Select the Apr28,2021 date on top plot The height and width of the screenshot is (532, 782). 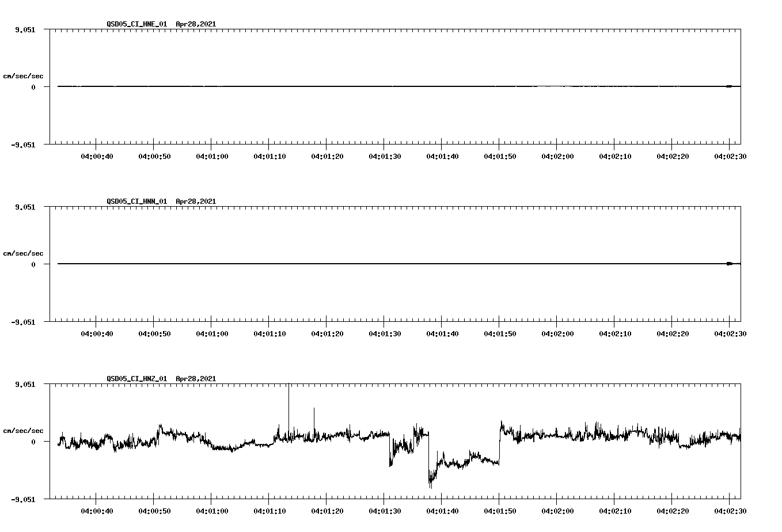(195, 25)
